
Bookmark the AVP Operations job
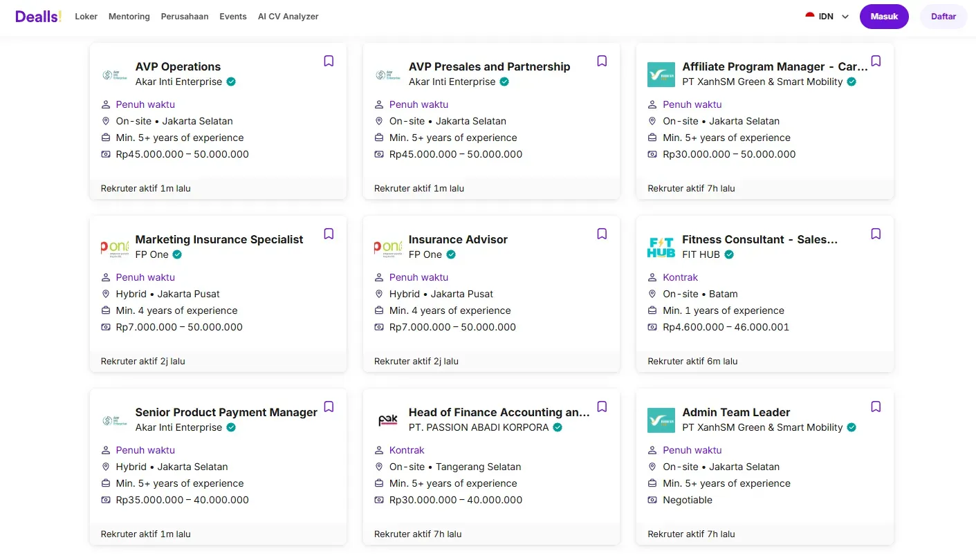[x=329, y=61]
